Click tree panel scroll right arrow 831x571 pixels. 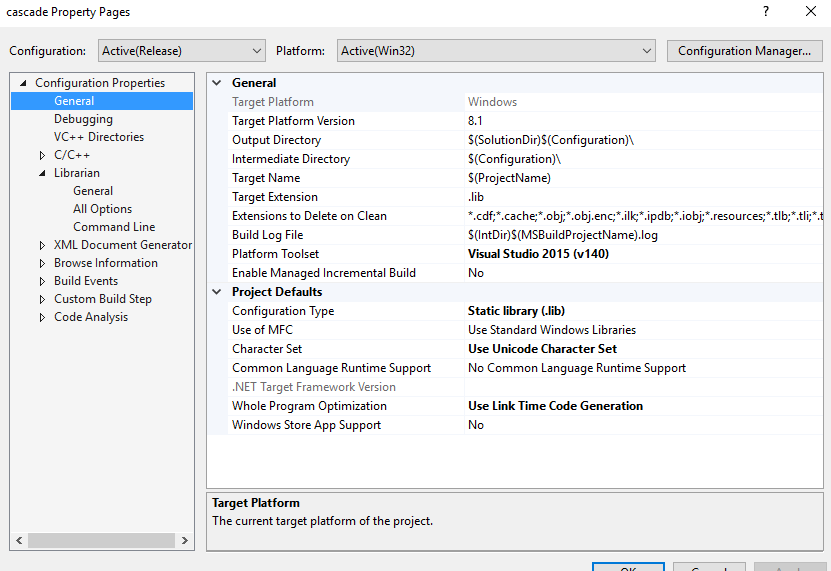(184, 540)
